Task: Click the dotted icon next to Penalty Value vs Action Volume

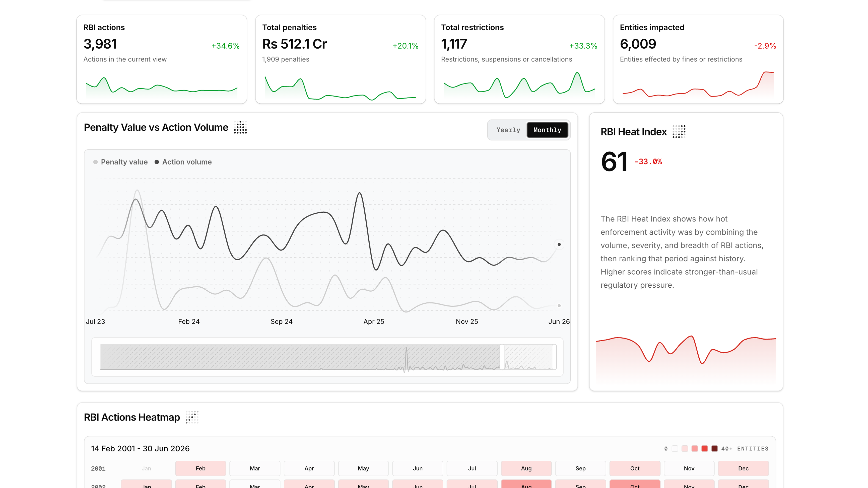Action: click(240, 128)
